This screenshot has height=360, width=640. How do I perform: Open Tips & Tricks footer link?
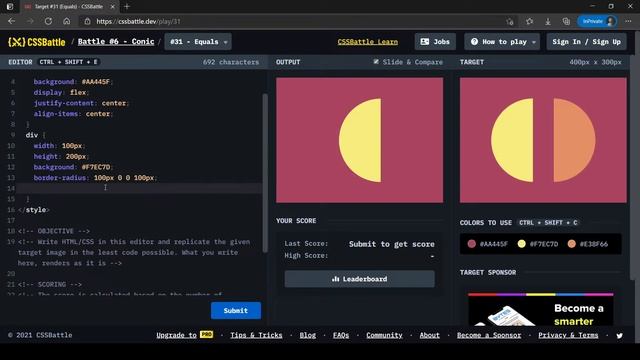[x=256, y=335]
